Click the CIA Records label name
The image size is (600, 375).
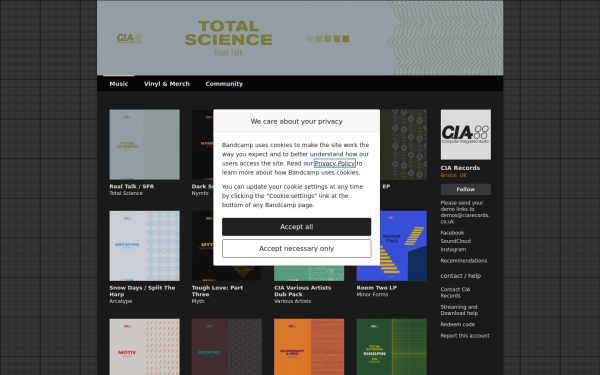460,168
